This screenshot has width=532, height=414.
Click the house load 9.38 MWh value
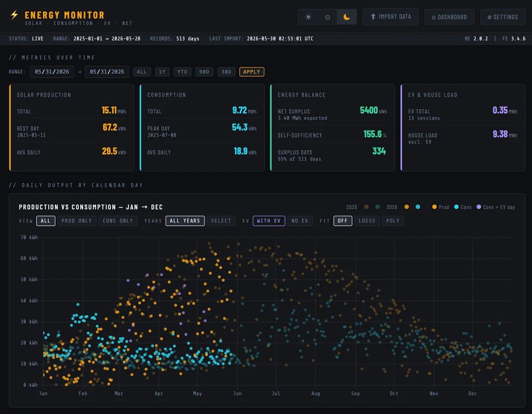click(x=505, y=134)
